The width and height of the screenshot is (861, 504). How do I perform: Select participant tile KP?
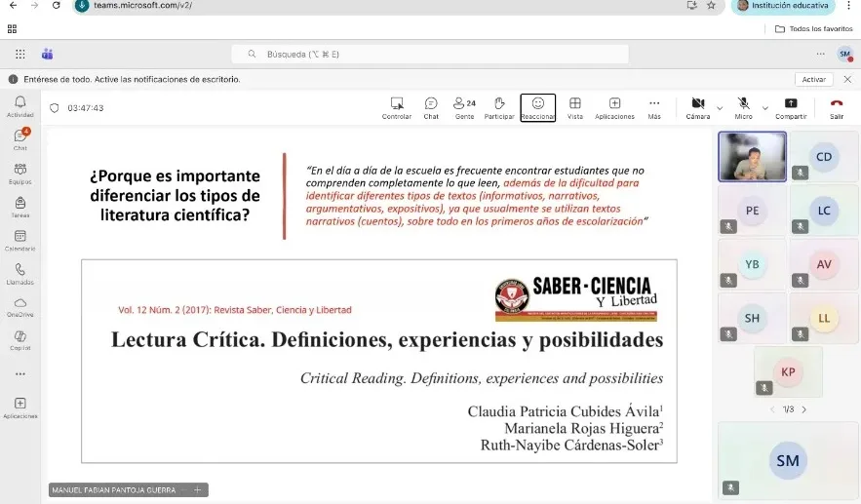pos(788,371)
